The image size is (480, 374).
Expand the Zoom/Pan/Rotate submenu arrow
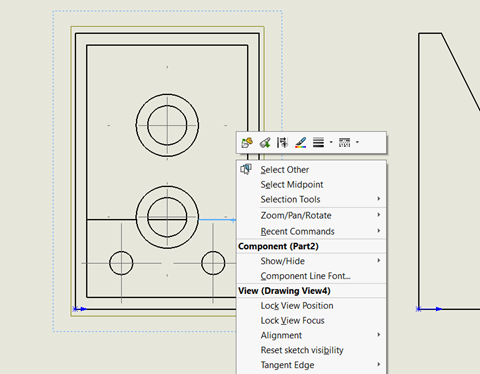point(379,215)
